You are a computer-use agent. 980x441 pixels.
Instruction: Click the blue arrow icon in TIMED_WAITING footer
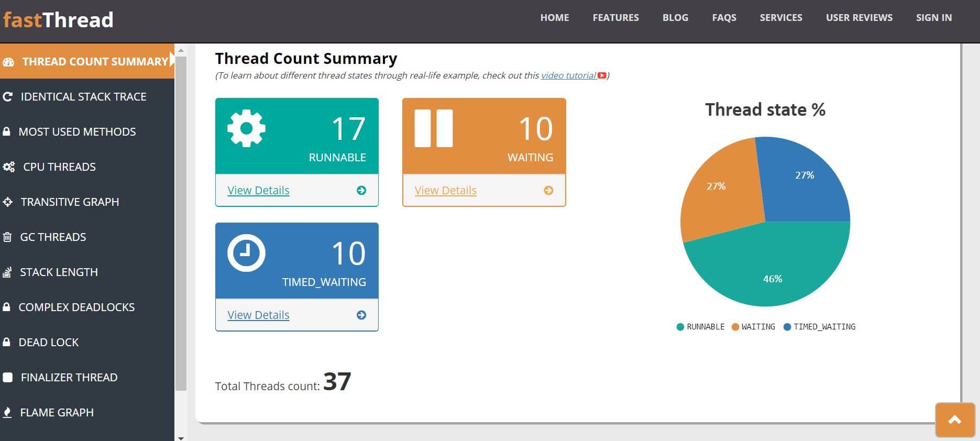tap(361, 315)
